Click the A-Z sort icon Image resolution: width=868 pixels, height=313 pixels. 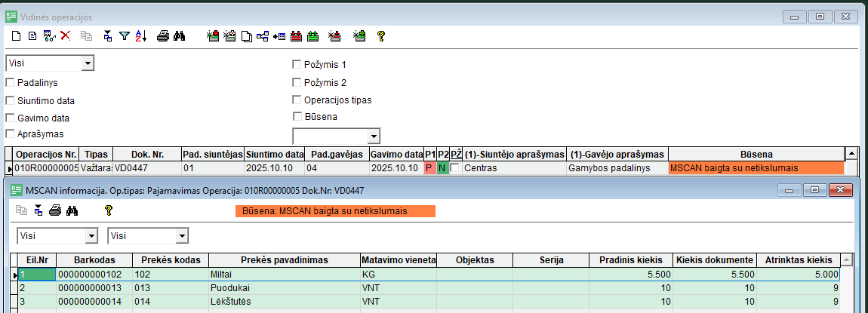[x=141, y=35]
